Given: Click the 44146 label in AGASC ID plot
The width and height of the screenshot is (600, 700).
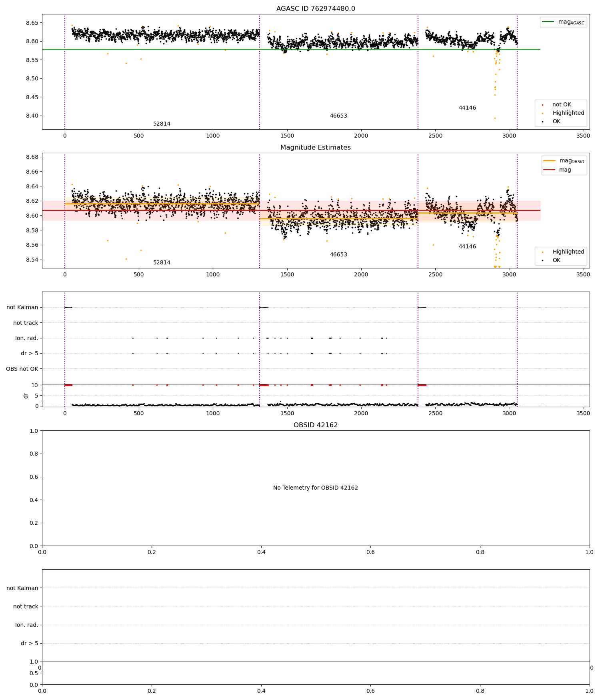Looking at the screenshot, I should click(467, 108).
